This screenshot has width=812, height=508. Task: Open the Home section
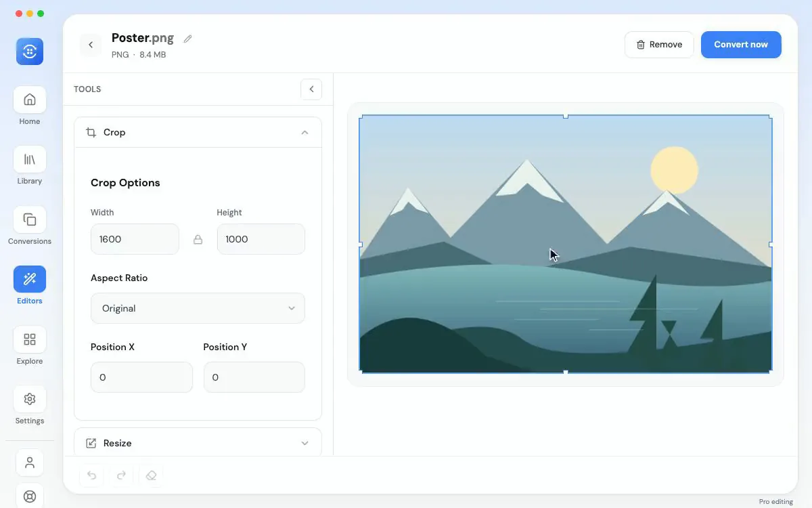[x=30, y=106]
